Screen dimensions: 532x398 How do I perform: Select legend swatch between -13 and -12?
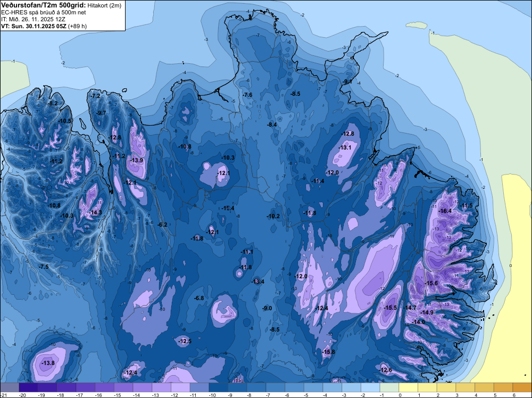coord(161,387)
